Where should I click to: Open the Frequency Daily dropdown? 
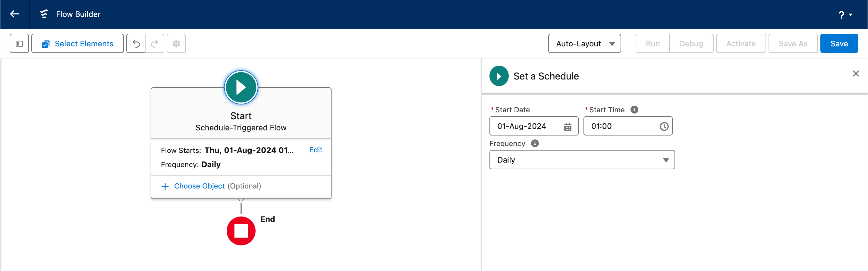(582, 160)
